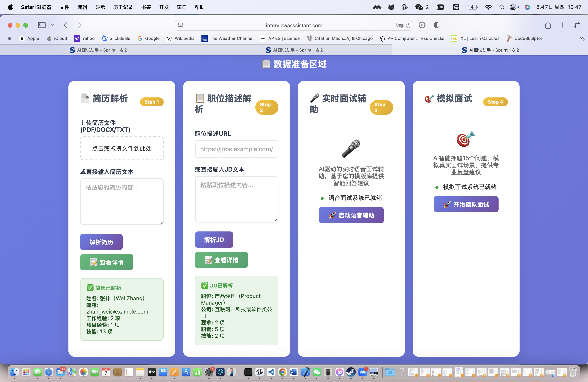Click the Safari sidebar toggle icon
Screen dimensions: 588x382
tap(41, 25)
